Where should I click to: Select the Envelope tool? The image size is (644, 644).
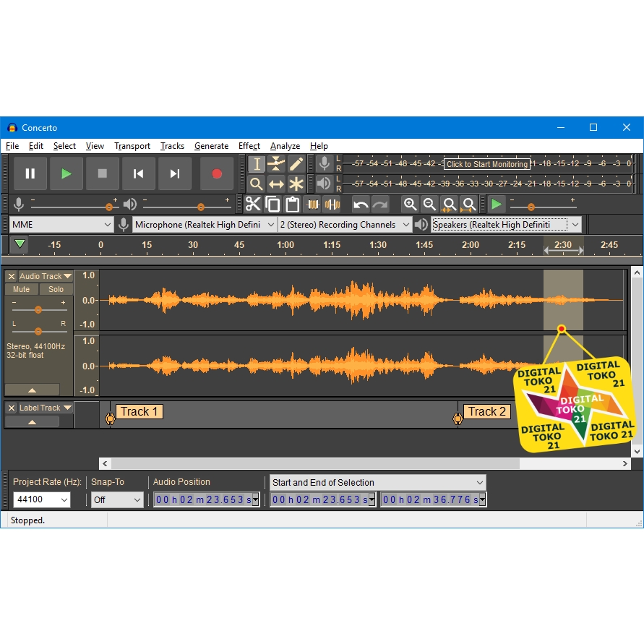coord(276,164)
